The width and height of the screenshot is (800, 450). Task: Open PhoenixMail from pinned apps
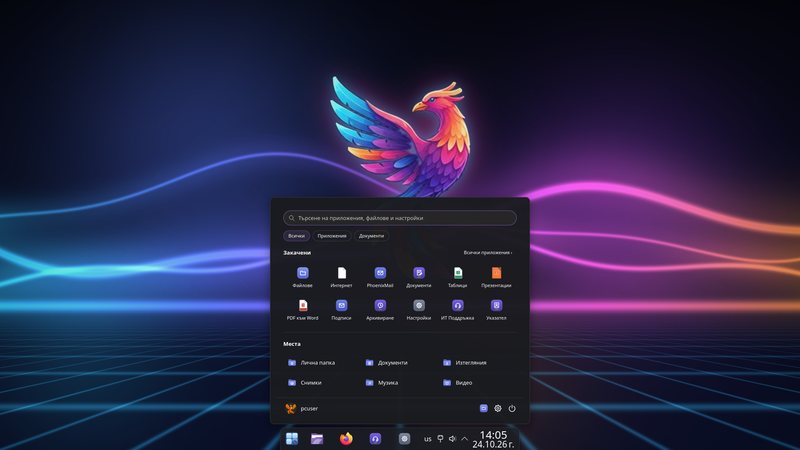[x=380, y=273]
